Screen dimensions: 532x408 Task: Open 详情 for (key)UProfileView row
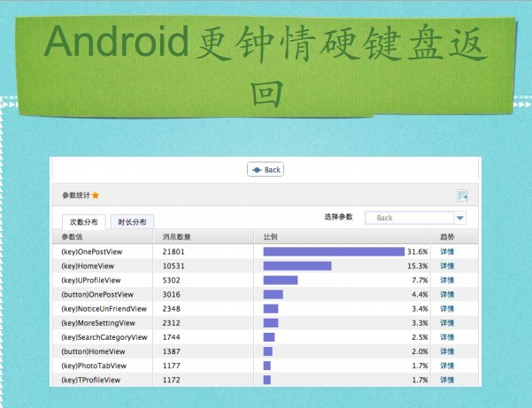pos(447,281)
